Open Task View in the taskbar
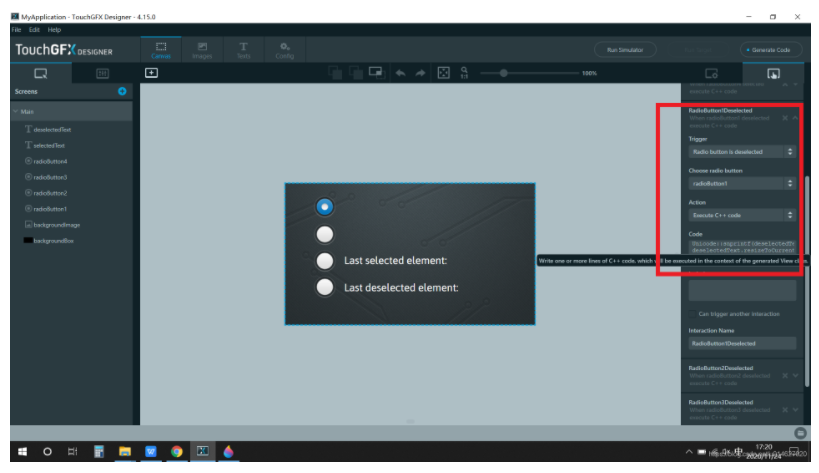This screenshot has width=819, height=473. [73, 452]
